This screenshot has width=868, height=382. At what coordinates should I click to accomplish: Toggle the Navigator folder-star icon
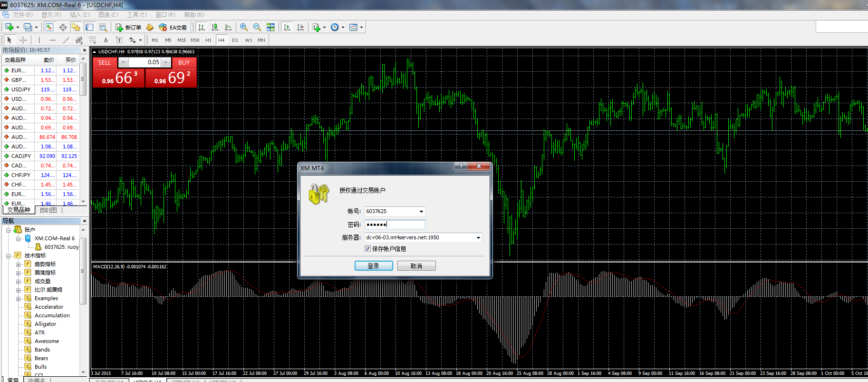click(x=76, y=27)
